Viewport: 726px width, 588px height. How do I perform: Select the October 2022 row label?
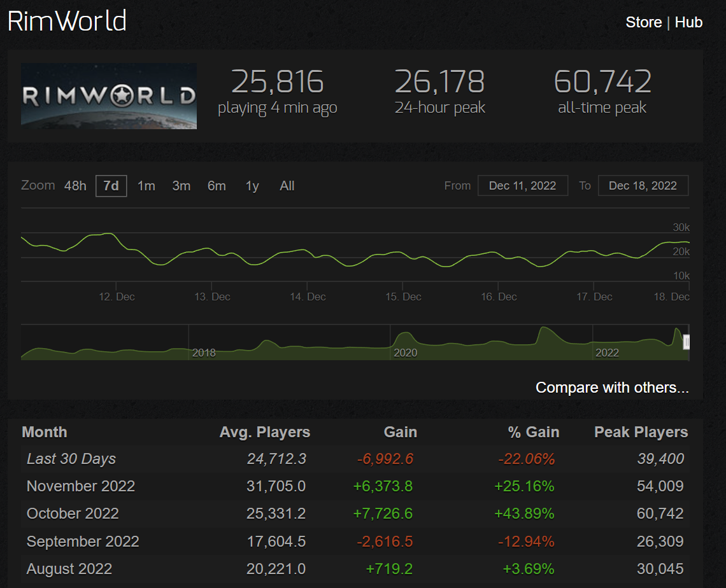click(x=73, y=514)
